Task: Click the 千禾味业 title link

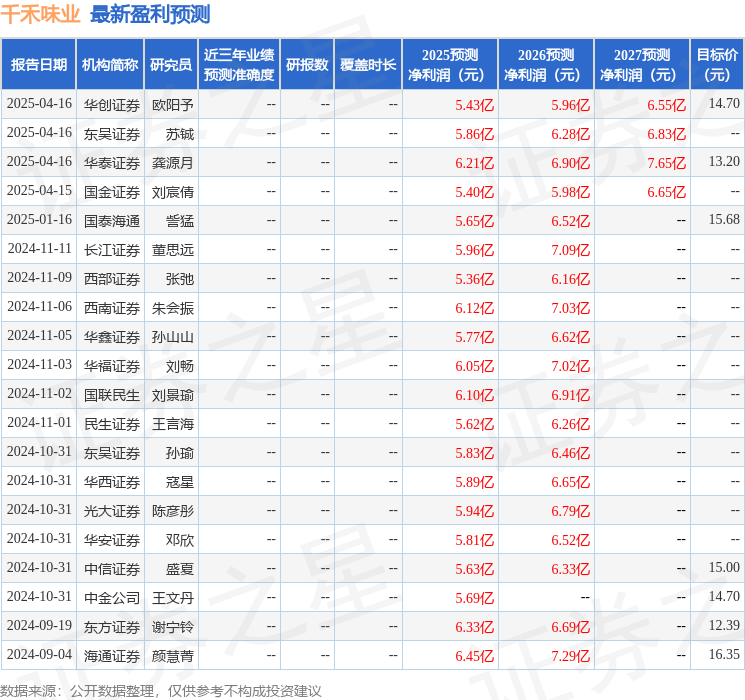Action: click(40, 15)
